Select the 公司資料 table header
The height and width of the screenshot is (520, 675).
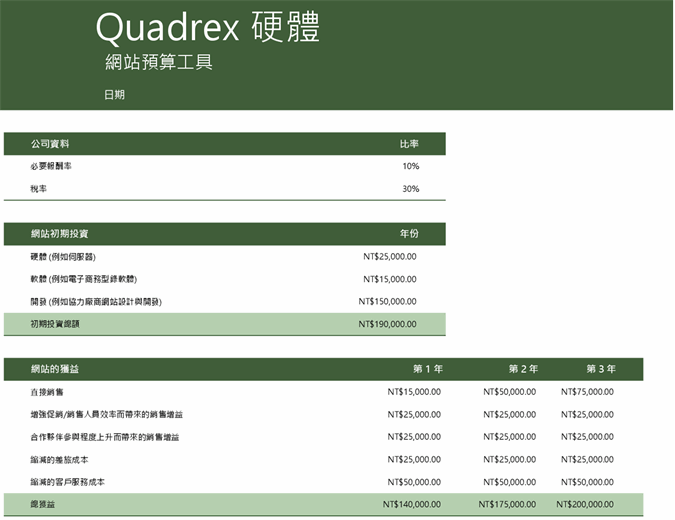(50, 144)
